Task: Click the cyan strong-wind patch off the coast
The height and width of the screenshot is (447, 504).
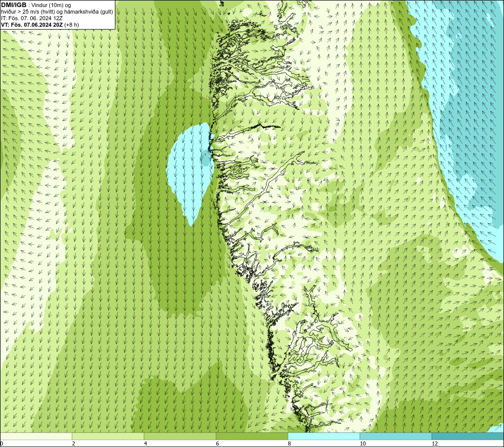Action: (191, 173)
